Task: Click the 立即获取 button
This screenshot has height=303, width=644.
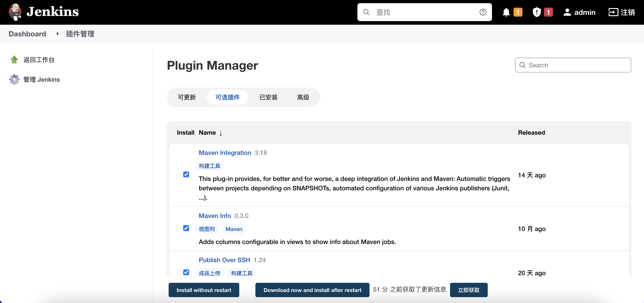Action: 468,290
